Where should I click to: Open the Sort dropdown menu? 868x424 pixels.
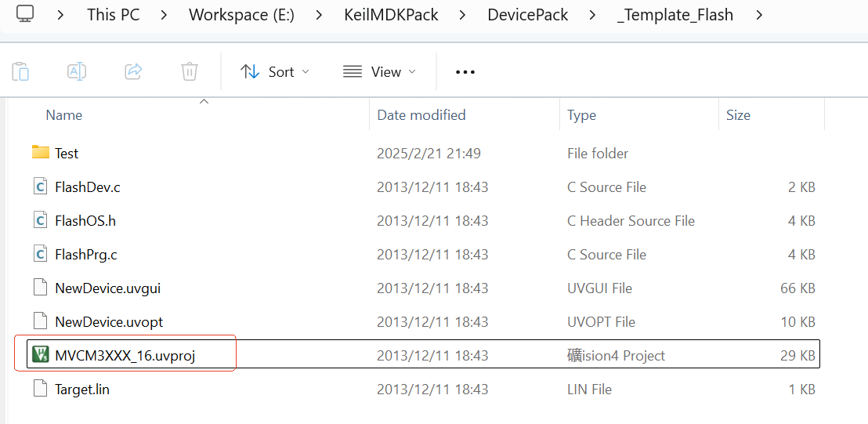pos(274,71)
